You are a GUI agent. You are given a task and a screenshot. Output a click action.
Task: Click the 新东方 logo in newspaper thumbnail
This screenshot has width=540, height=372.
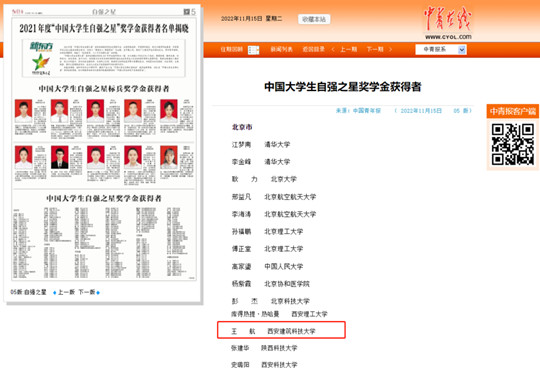pos(41,46)
